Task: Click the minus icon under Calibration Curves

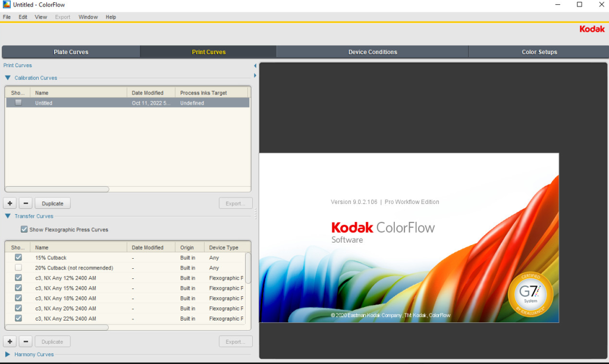Action: 25,203
